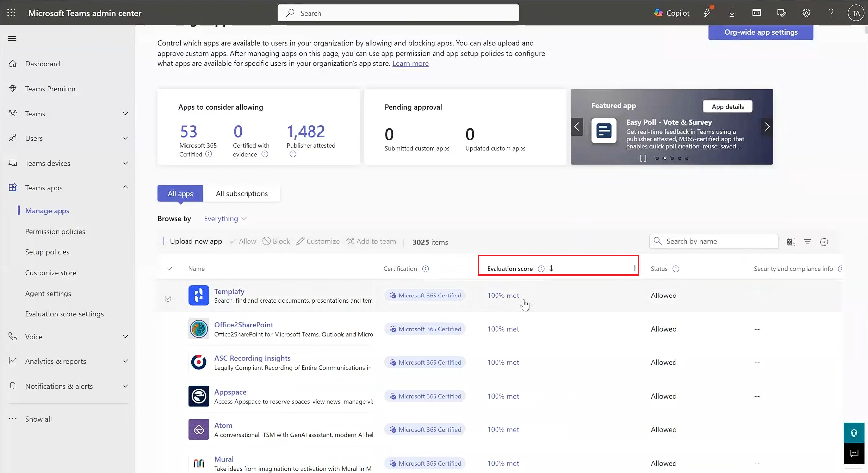Click the top Search field
The image size is (868, 473).
tap(398, 13)
